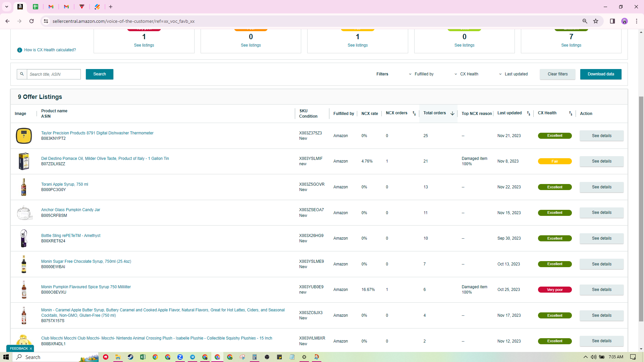Viewport: 644px width, 362px height.
Task: Click the info icon beside CX Health question
Action: 19,50
